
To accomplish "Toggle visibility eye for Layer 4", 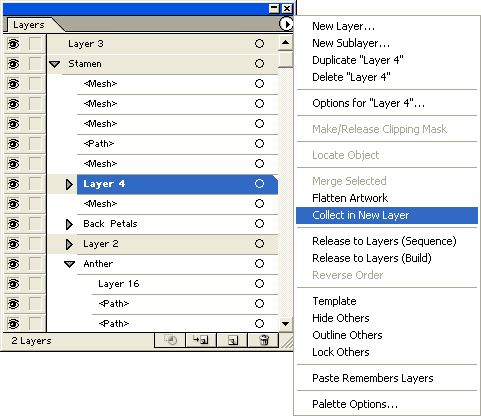I will [13, 184].
